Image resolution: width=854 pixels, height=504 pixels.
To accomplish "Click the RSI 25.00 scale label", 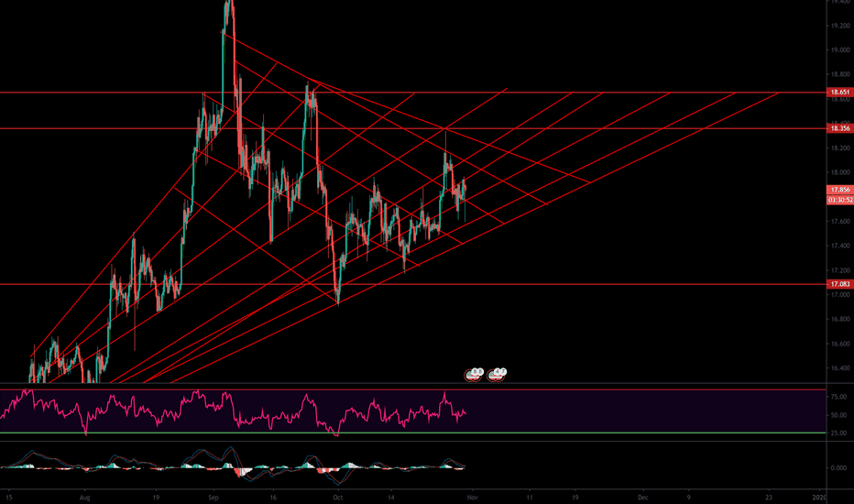I will (x=839, y=433).
